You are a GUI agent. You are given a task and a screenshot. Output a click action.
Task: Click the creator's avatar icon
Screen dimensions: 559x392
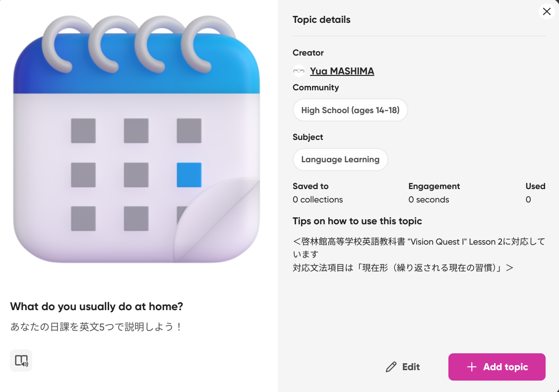click(299, 71)
